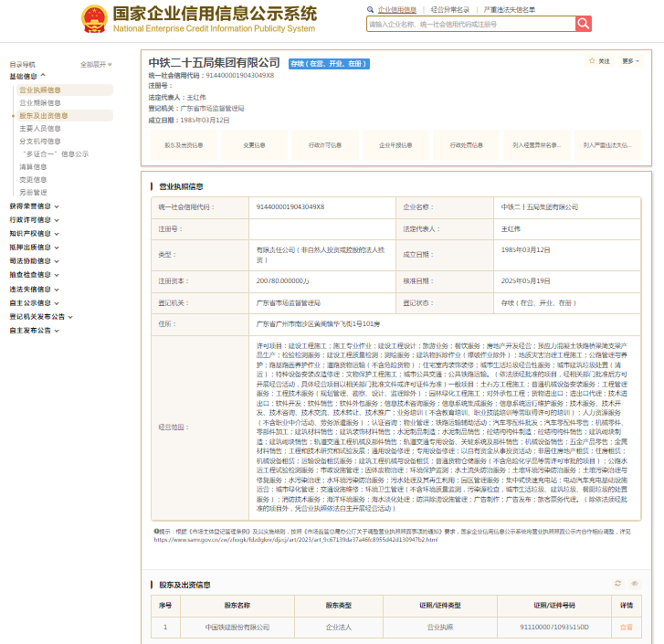
Task: Toggle the eye icon in shareholder section
Action: pyautogui.click(x=635, y=583)
